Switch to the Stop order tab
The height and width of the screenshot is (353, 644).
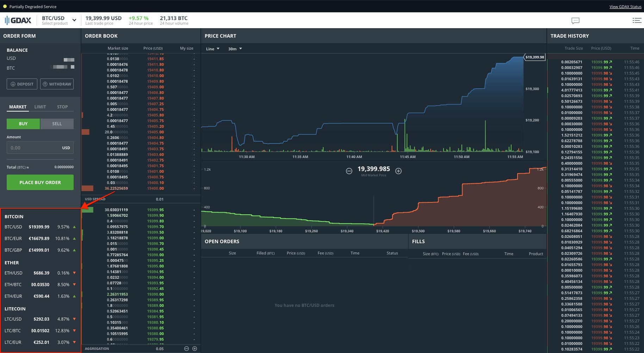62,107
